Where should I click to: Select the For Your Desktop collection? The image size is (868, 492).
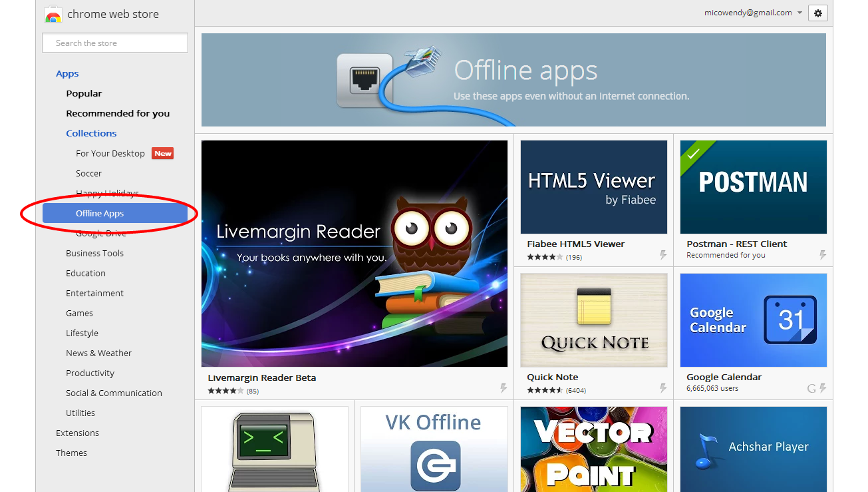pos(110,154)
